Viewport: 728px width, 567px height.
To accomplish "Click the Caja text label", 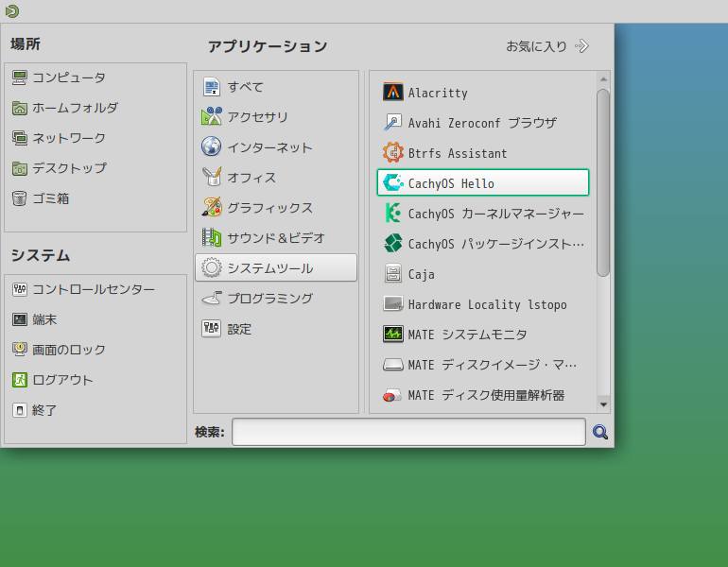I will [421, 275].
